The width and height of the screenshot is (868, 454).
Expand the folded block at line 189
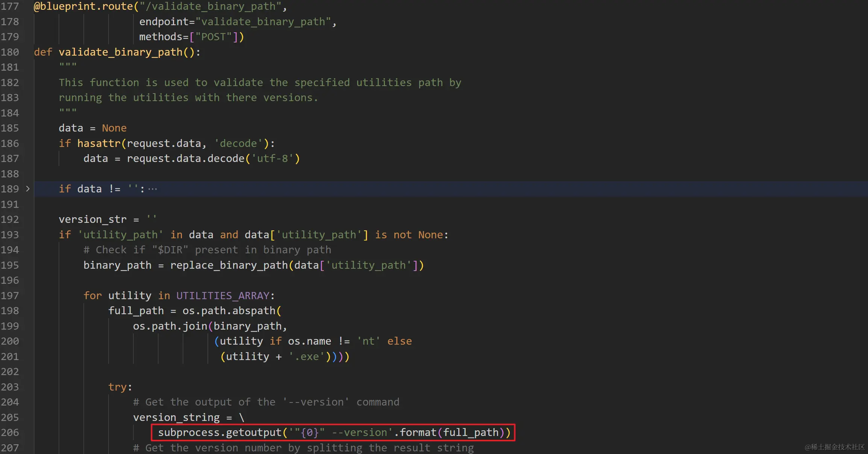pos(28,189)
